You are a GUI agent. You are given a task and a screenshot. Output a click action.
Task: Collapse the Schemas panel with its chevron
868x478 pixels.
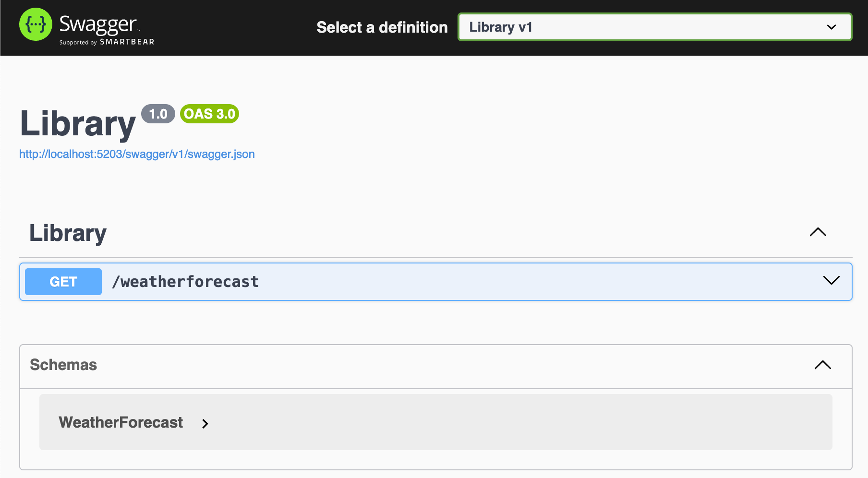822,365
